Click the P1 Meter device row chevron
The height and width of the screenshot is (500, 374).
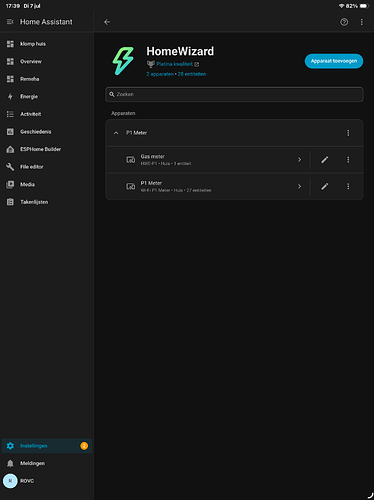pos(299,186)
